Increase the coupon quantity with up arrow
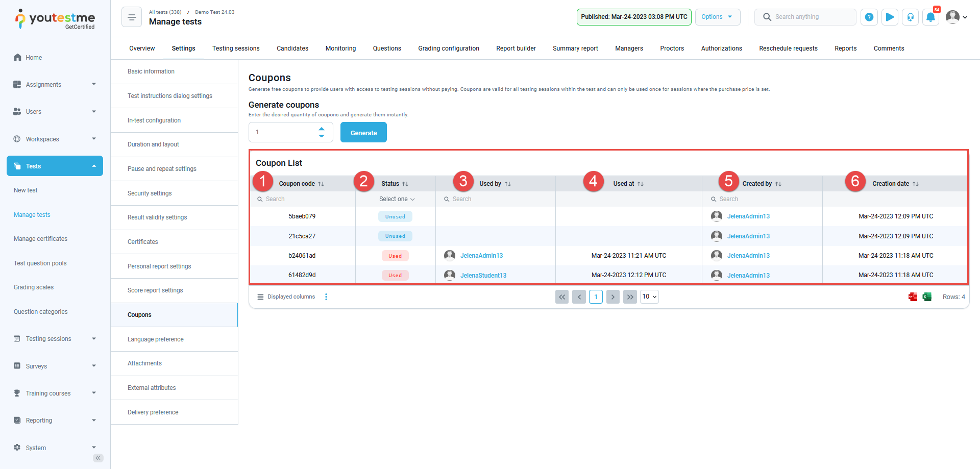Image resolution: width=980 pixels, height=469 pixels. pyautogui.click(x=322, y=129)
